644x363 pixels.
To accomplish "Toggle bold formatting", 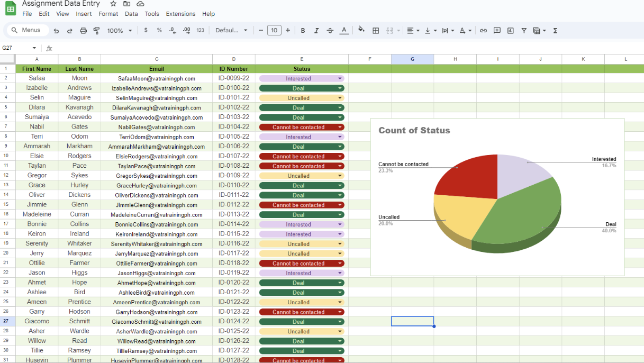I will pos(303,31).
